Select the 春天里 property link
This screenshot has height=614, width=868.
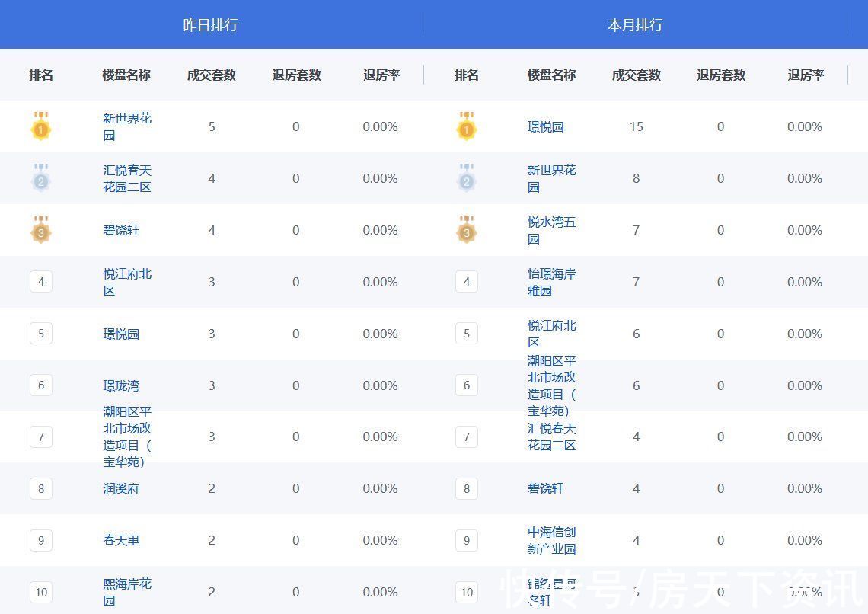coord(121,540)
